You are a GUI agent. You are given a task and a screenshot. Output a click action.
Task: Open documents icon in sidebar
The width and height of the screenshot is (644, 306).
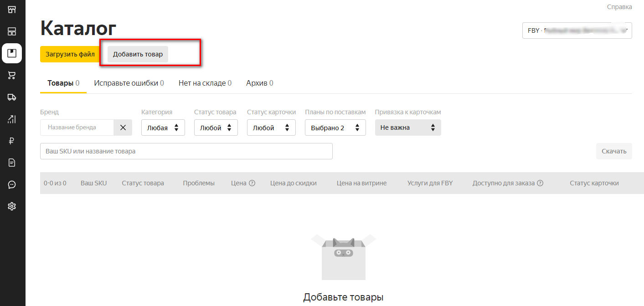12,163
